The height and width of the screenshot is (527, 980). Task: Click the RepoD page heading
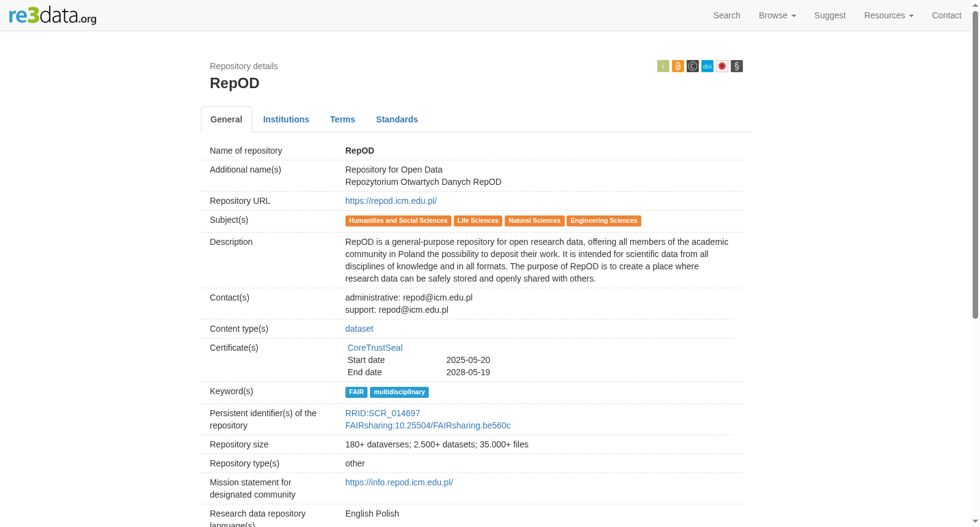coord(235,83)
